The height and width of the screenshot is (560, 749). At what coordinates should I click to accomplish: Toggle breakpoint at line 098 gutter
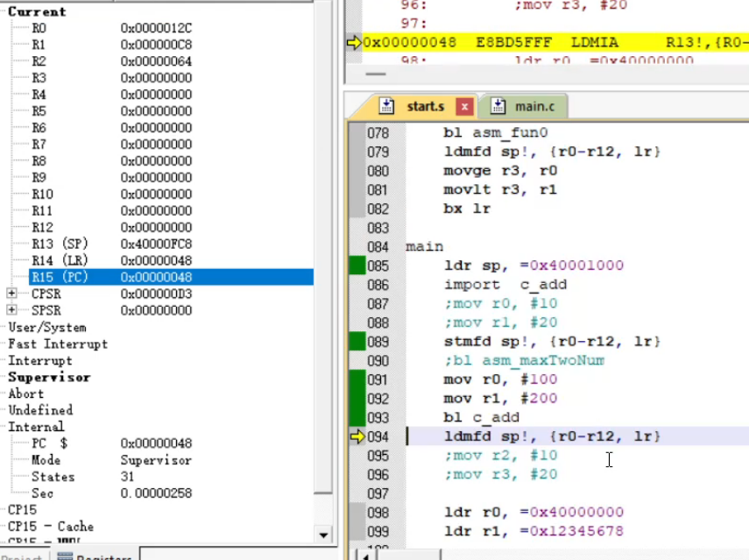[357, 512]
